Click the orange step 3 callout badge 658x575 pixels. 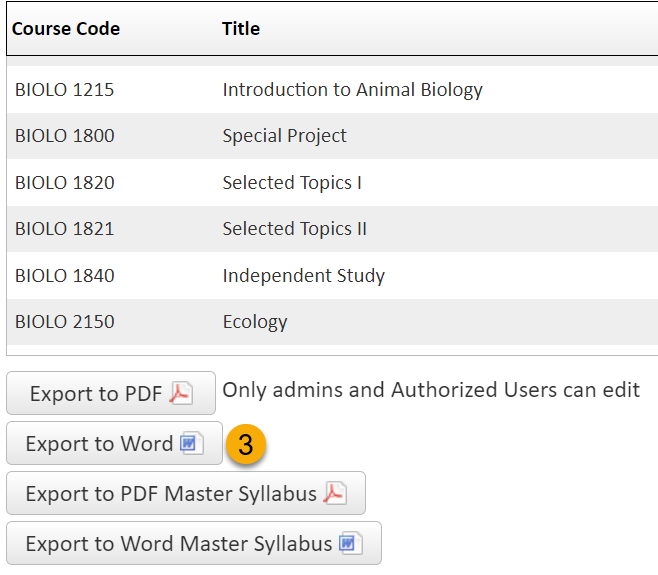[246, 444]
